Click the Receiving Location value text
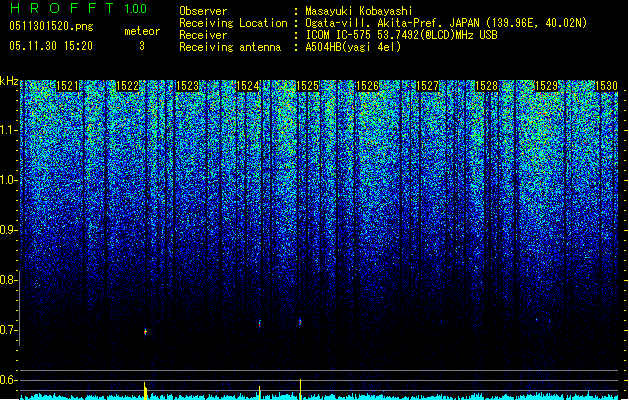 tap(446, 23)
